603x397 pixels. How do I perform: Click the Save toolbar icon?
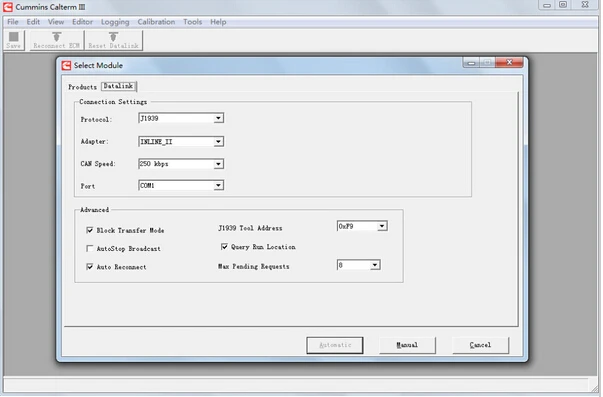[14, 40]
